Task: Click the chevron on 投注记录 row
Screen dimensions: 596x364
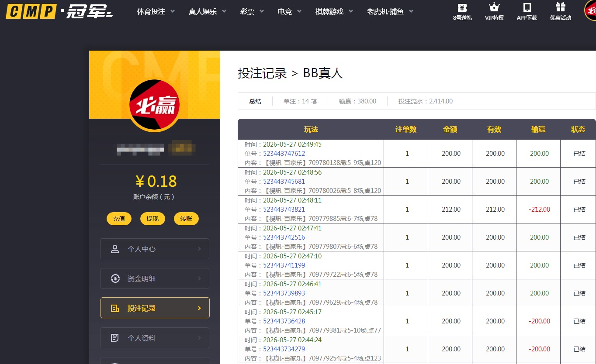Action: pos(199,308)
